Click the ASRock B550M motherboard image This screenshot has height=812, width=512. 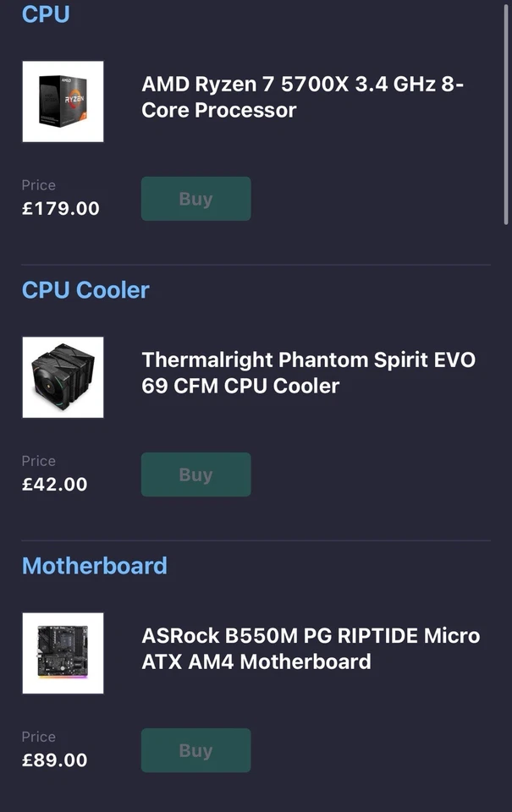(x=62, y=653)
